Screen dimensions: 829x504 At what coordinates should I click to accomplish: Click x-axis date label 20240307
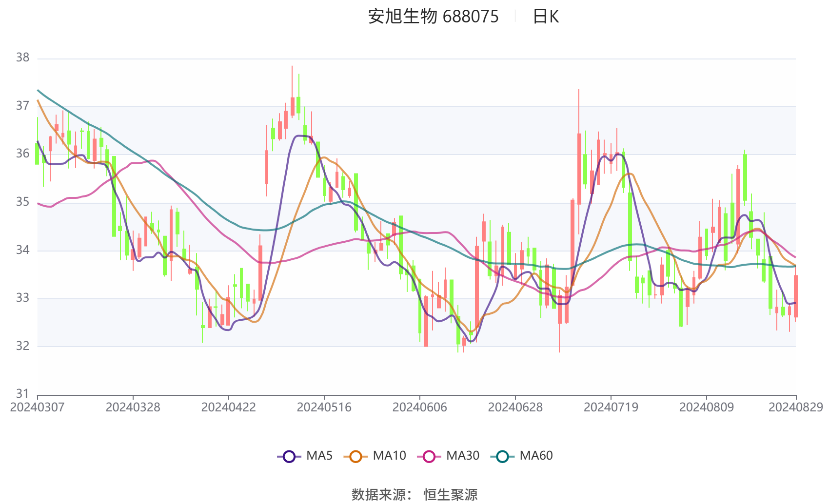pyautogui.click(x=38, y=407)
